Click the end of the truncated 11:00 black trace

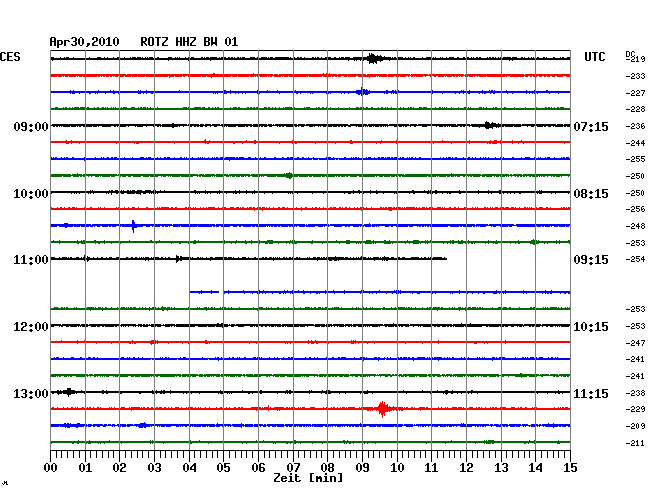(445, 259)
